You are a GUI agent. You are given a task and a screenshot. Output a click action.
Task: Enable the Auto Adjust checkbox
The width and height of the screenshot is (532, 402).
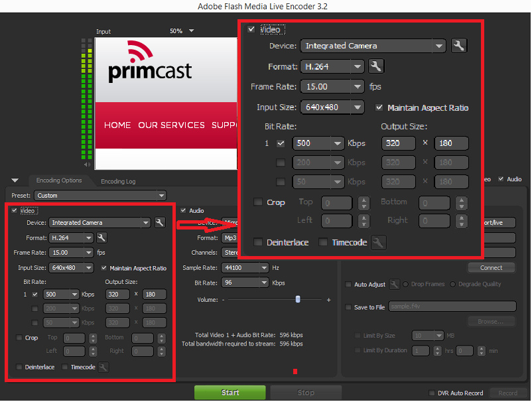pyautogui.click(x=348, y=285)
